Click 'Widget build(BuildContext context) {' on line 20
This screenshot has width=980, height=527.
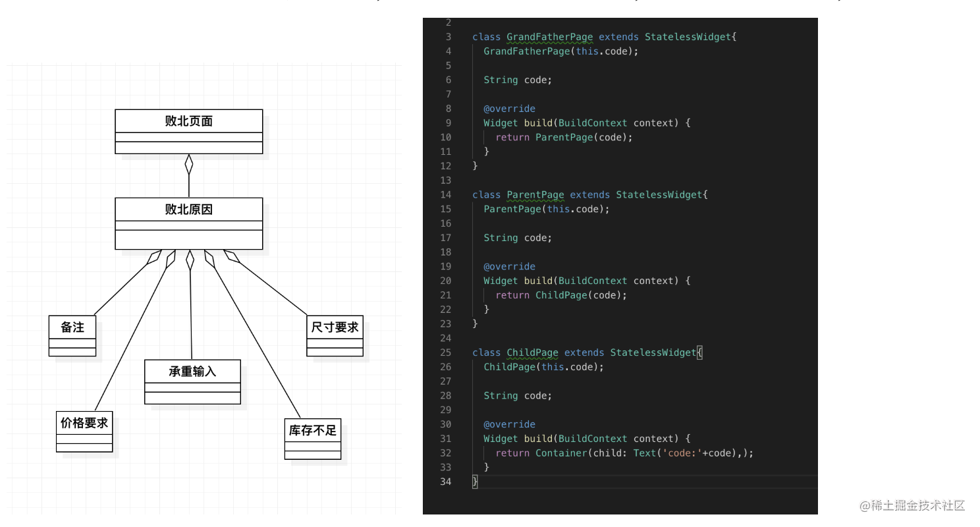click(x=587, y=281)
